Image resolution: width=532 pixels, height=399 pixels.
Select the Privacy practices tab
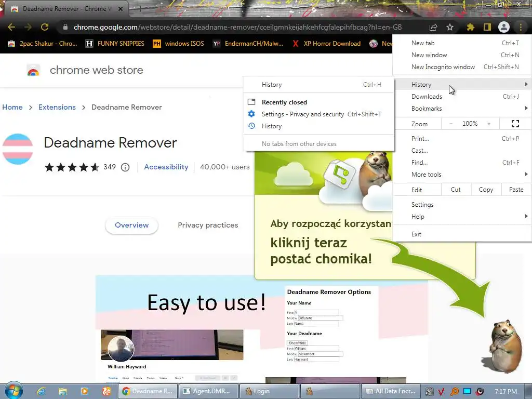(x=208, y=225)
